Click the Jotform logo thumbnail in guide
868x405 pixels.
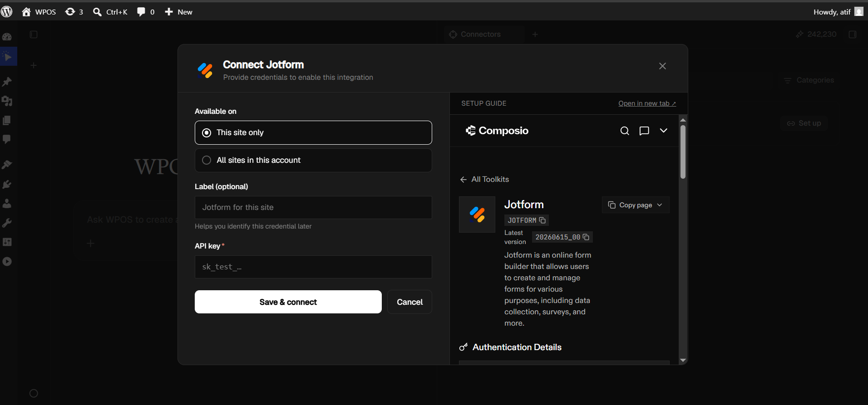(x=477, y=215)
